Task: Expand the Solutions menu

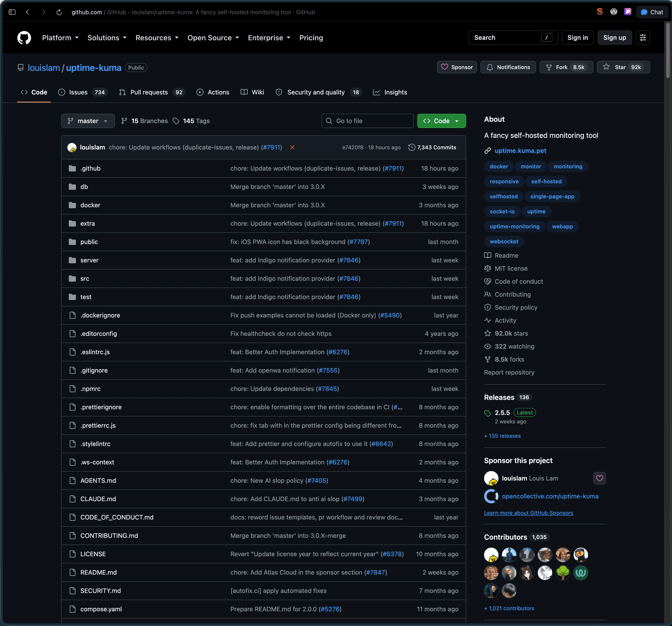Action: click(x=107, y=38)
